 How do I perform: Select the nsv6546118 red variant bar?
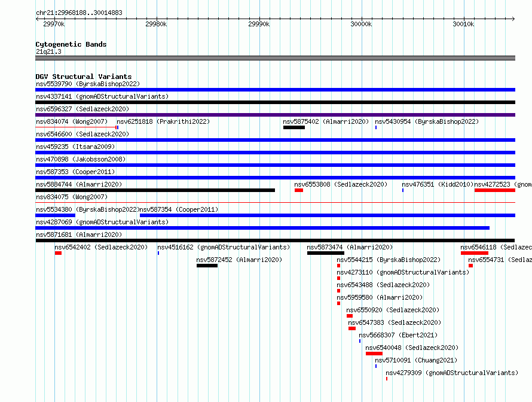[475, 253]
